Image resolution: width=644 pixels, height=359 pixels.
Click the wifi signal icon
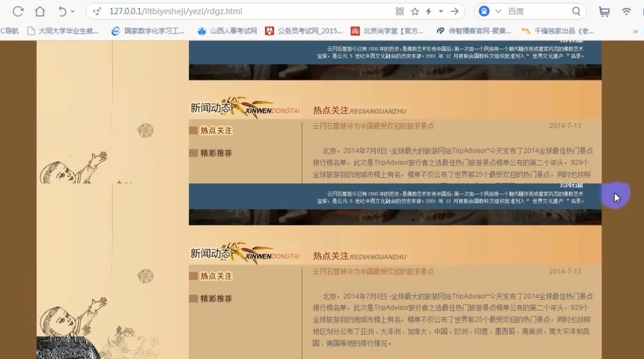coord(626,12)
